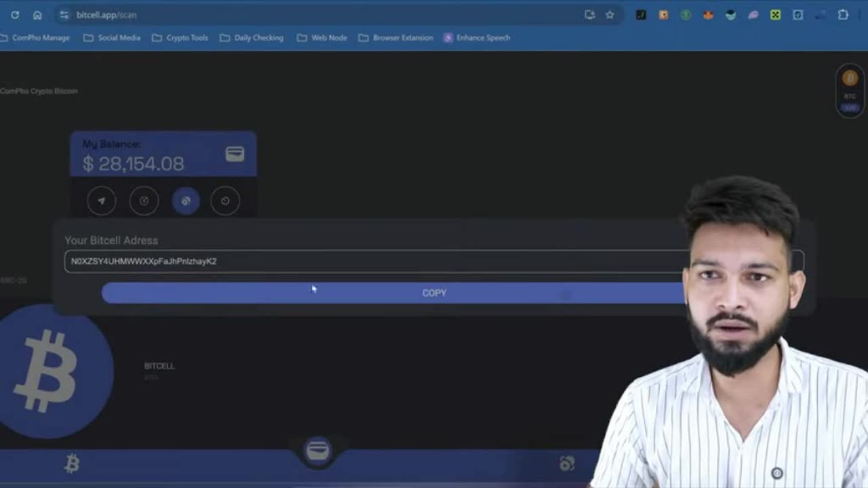Image resolution: width=868 pixels, height=488 pixels.
Task: Click the BTC coin selector at right edge
Action: [x=850, y=91]
